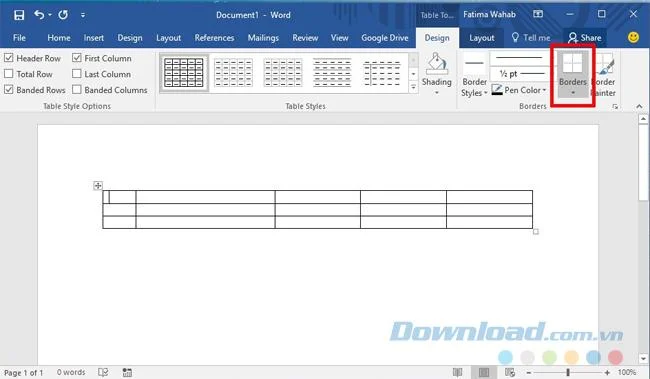Click the Fatima Wahab account name
This screenshot has width=650, height=379.
[489, 15]
